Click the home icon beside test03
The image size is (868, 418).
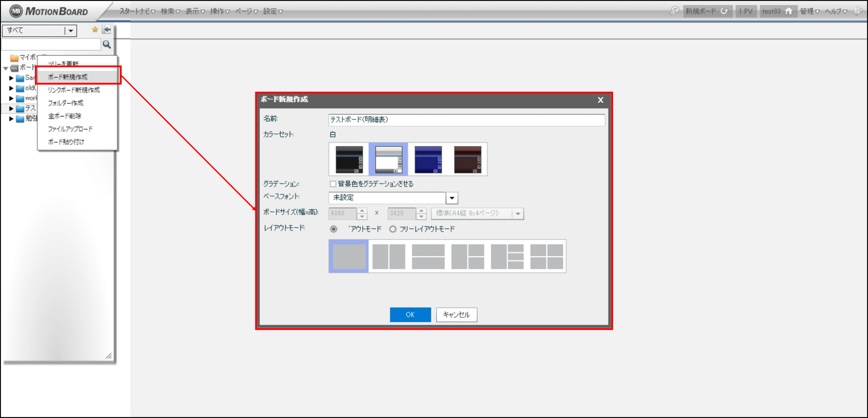pos(788,11)
